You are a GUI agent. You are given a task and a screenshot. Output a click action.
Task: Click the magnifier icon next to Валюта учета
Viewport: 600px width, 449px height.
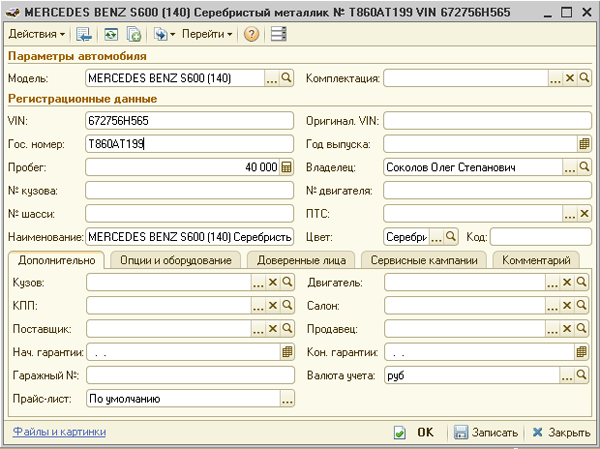click(x=582, y=375)
